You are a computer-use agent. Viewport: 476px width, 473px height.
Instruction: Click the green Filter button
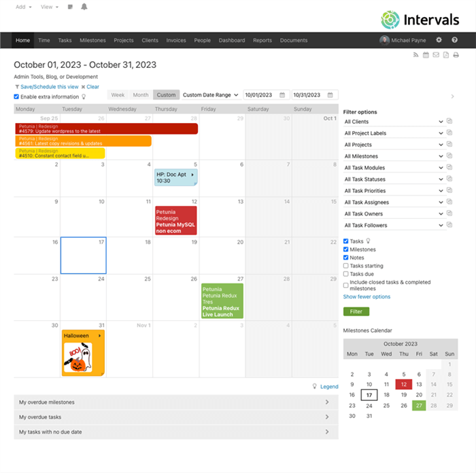click(x=356, y=311)
